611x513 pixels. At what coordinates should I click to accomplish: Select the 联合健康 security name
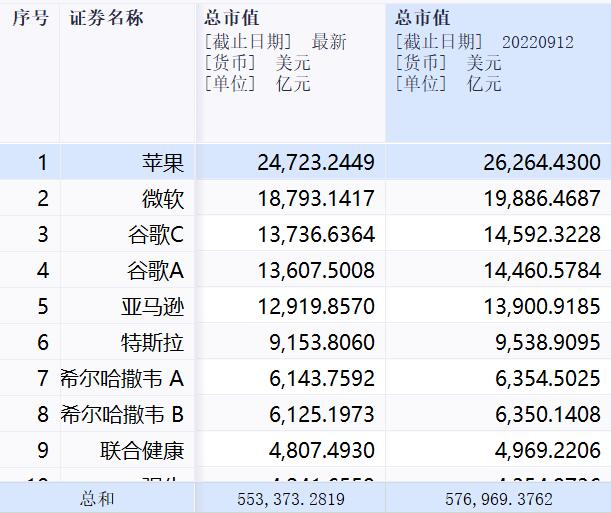(142, 450)
